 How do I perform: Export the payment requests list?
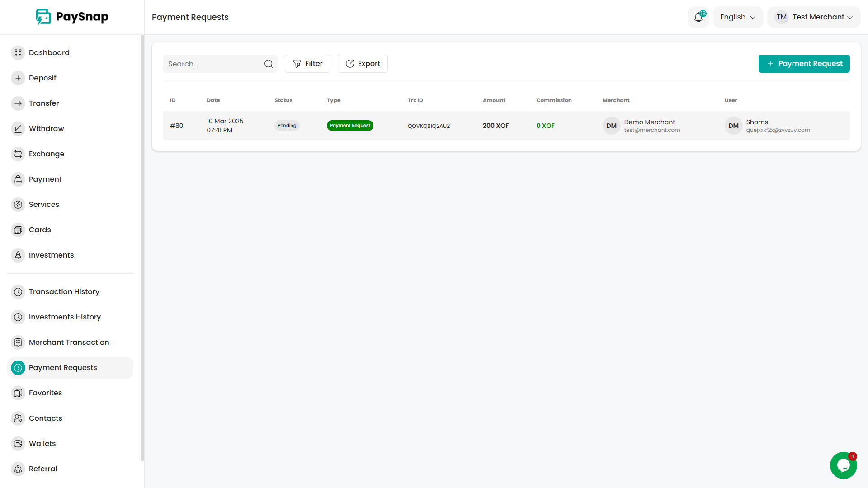pos(363,64)
